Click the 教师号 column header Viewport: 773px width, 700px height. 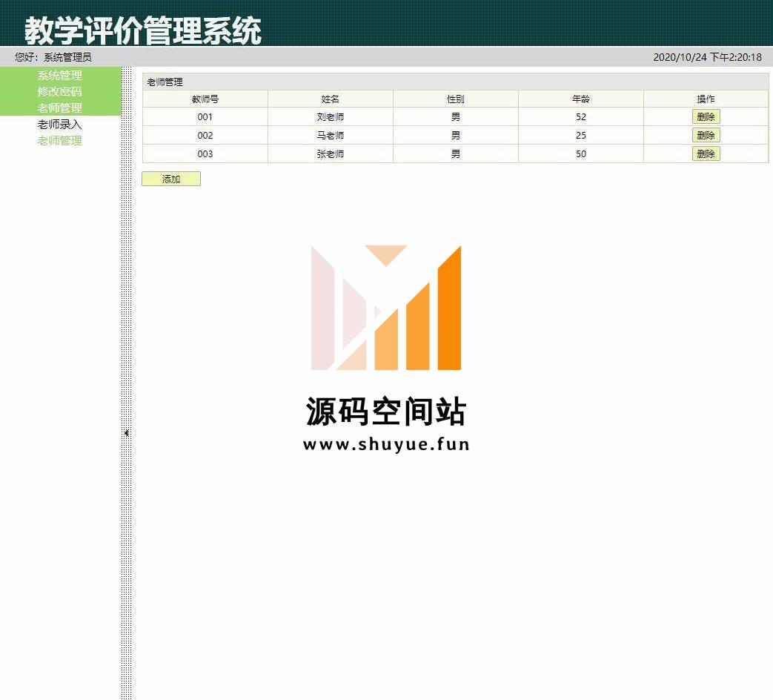click(205, 99)
